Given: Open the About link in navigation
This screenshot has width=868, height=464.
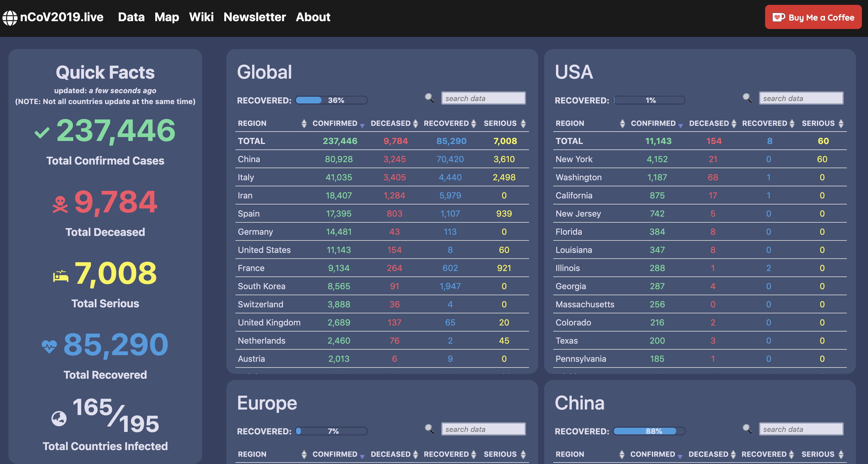Looking at the screenshot, I should point(313,17).
